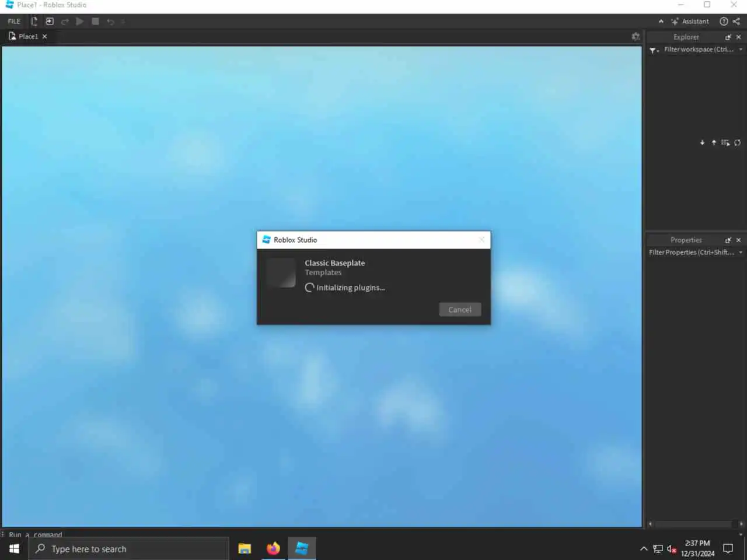Click the Open place icon beside New
747x560 pixels.
pyautogui.click(x=50, y=22)
